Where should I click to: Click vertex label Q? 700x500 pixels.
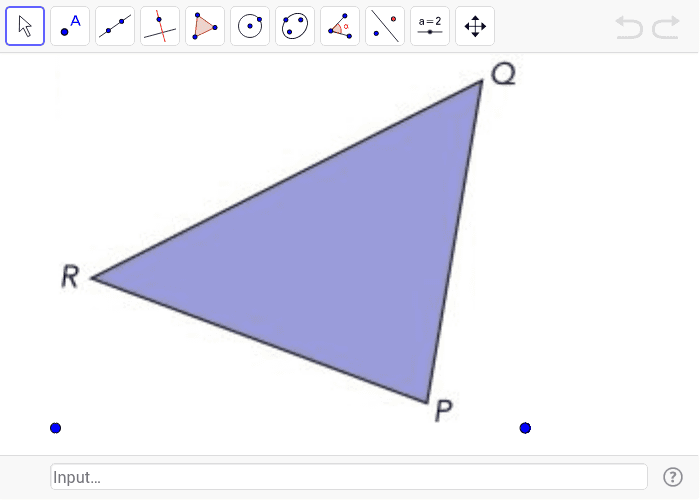coord(504,74)
